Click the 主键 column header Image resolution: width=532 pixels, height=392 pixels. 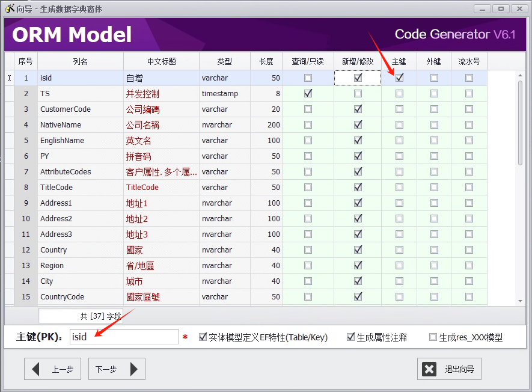(x=399, y=61)
